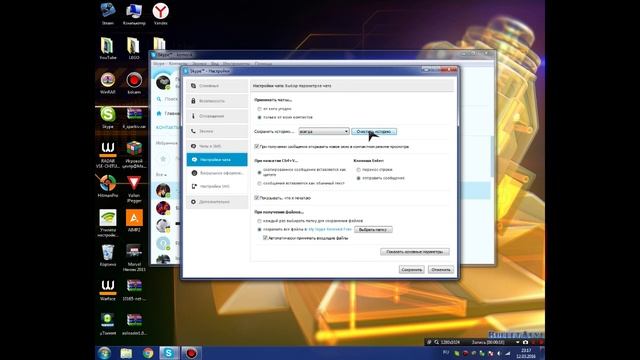Open the "всегда" history duration dropdown
The width and height of the screenshot is (640, 360).
pyautogui.click(x=324, y=131)
